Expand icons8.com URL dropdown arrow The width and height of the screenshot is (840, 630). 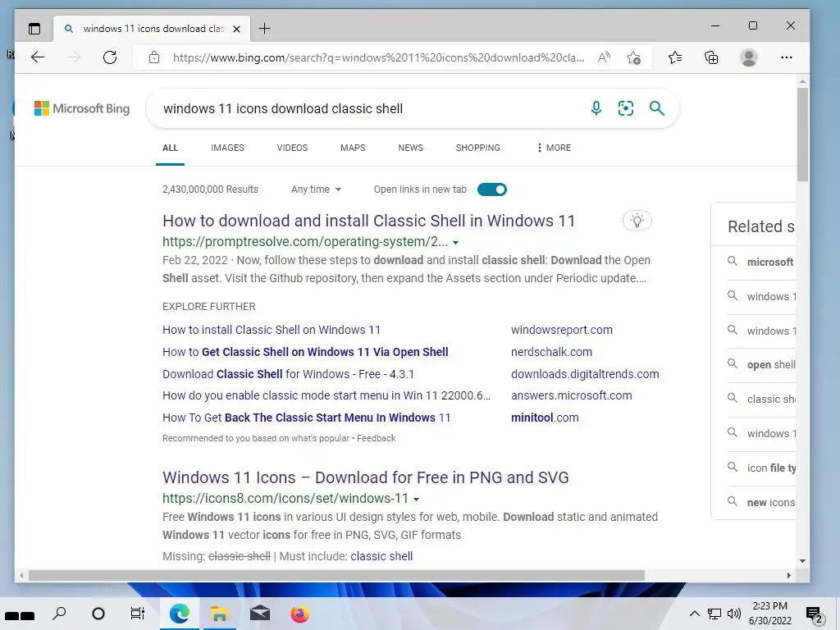tap(416, 500)
